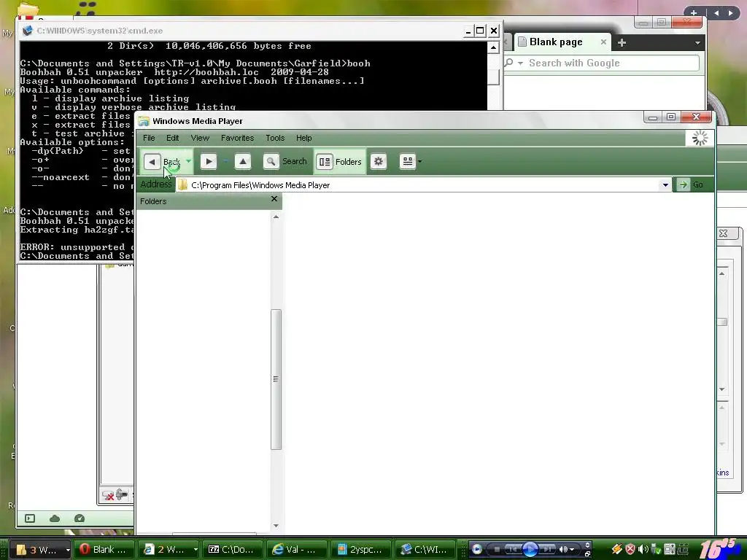747x560 pixels.
Task: Open the Tools menu in Explorer
Action: click(x=275, y=138)
